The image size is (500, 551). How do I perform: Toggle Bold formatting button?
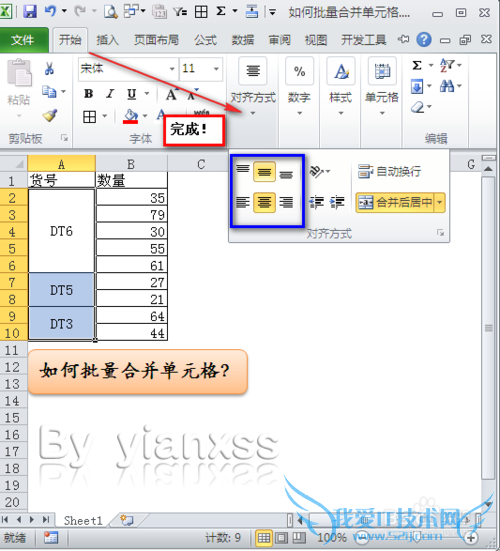coord(89,94)
